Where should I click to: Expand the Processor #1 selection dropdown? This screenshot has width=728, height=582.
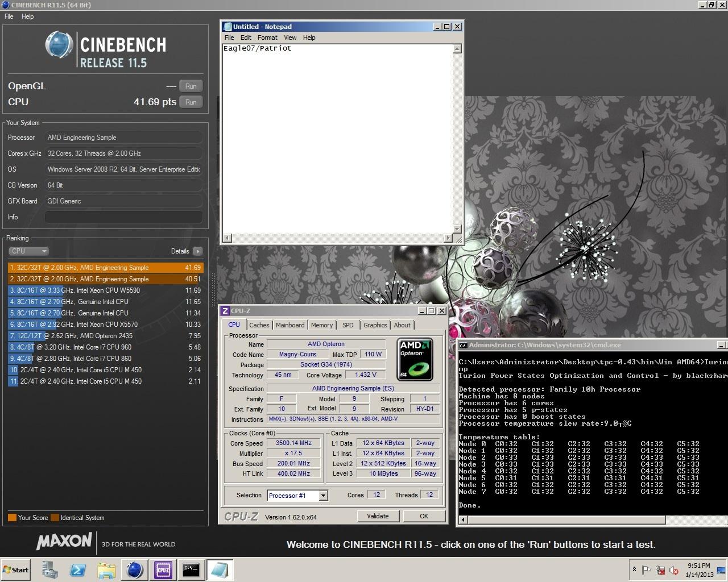tap(323, 496)
